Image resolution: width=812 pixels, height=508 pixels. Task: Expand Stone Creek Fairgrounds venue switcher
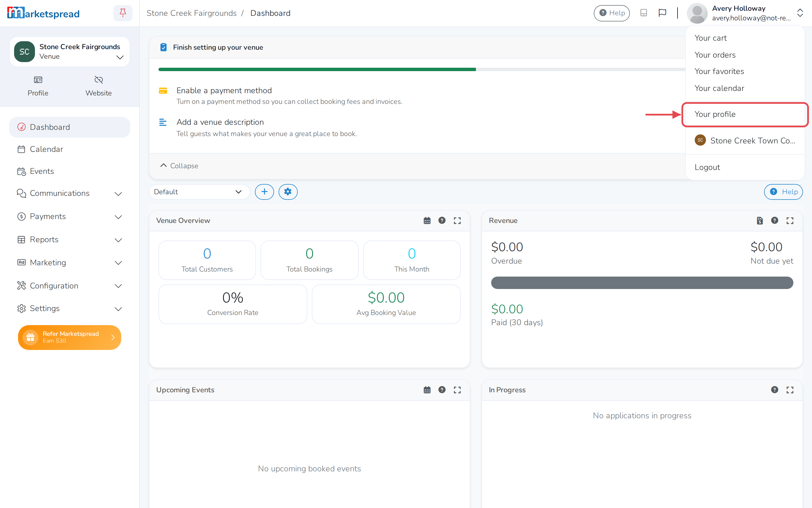69,52
